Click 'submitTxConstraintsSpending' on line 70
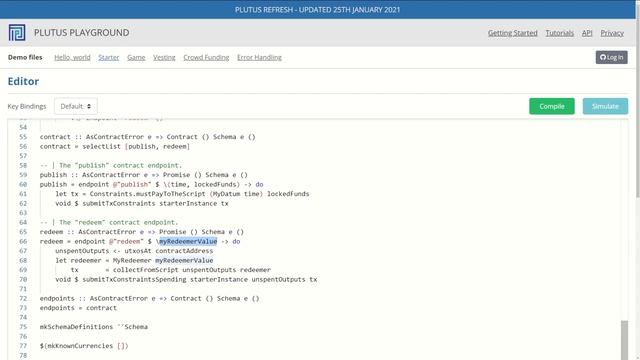640x360 pixels. (x=134, y=279)
